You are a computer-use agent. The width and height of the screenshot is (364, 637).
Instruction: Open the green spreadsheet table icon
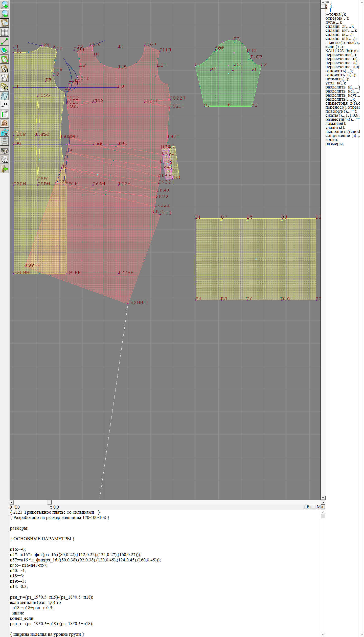pos(5,114)
